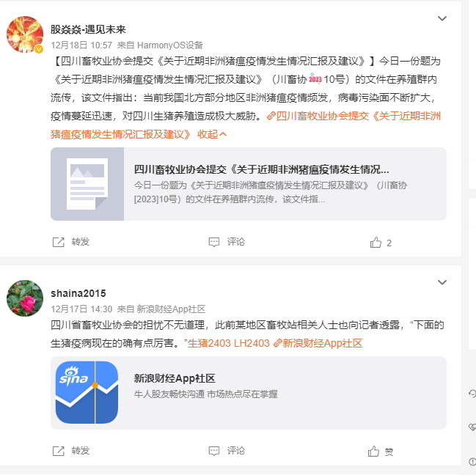Like 股焱焱's post with the thumbs-up icon
This screenshot has width=476, height=475.
point(376,243)
